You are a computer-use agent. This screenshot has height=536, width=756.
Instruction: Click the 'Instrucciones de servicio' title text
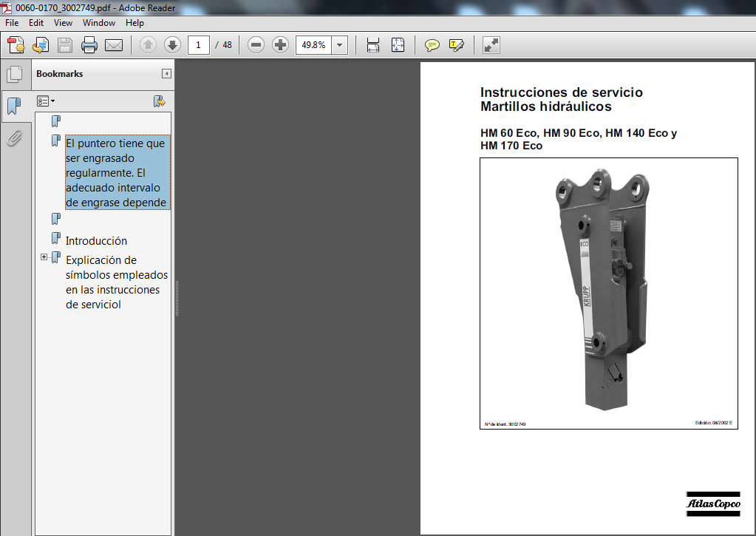[561, 92]
